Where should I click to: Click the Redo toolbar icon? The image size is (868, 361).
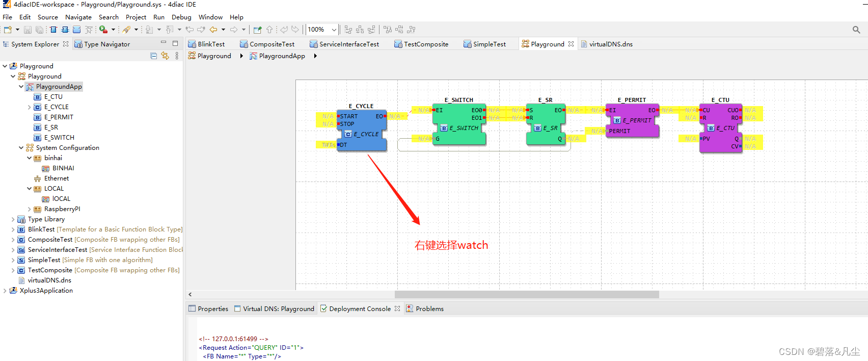295,30
